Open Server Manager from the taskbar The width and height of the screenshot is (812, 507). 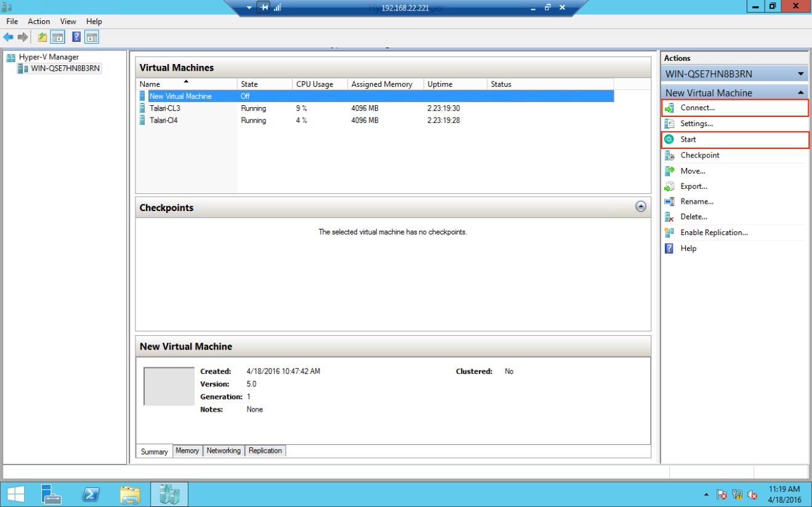(x=51, y=494)
